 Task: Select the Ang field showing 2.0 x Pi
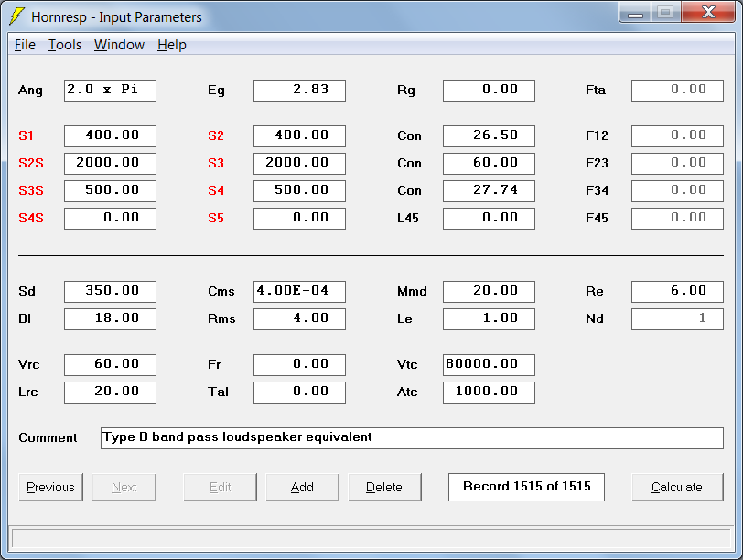110,91
